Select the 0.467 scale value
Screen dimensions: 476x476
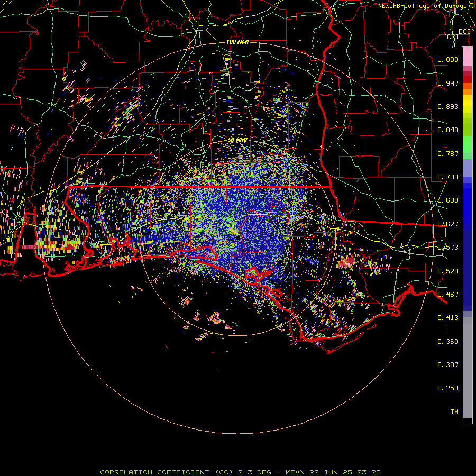[448, 295]
